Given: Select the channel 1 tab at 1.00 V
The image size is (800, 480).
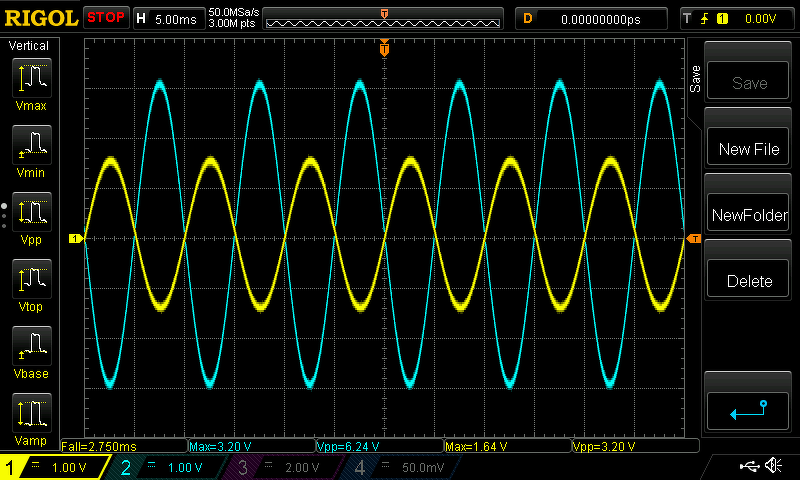Looking at the screenshot, I should (x=55, y=467).
